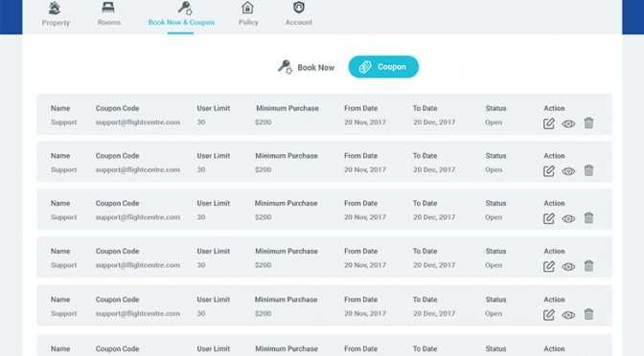This screenshot has width=644, height=356.
Task: Click the trash icon in the second coupon row
Action: pos(588,170)
